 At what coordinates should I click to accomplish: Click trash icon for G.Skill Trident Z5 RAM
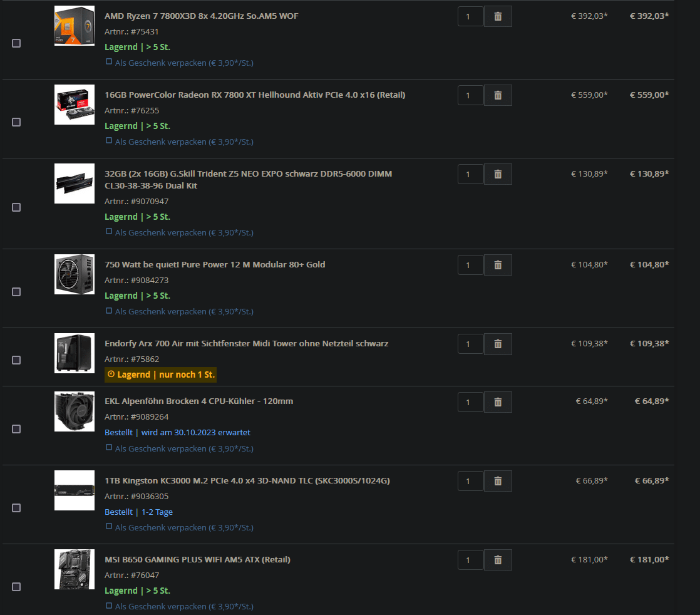tap(498, 174)
